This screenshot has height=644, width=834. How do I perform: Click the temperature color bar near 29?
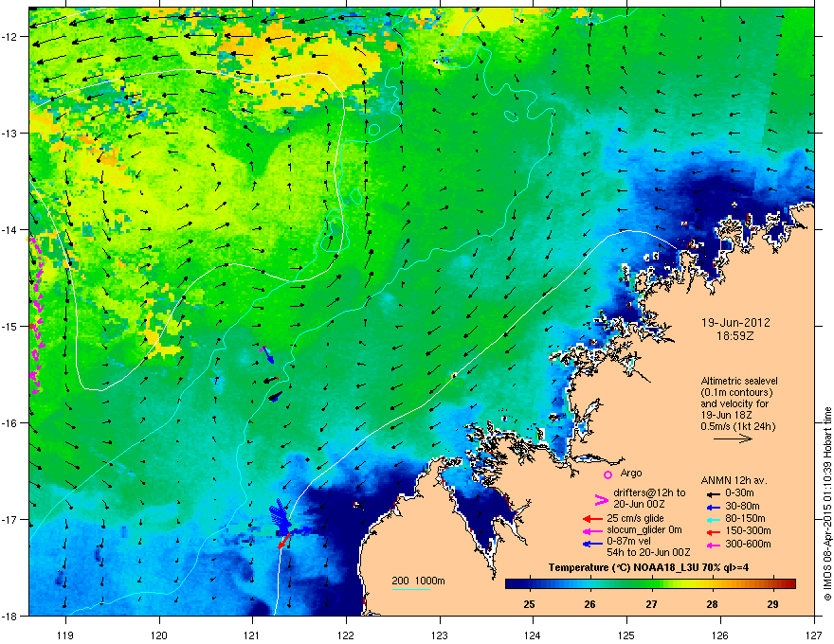pos(772,584)
